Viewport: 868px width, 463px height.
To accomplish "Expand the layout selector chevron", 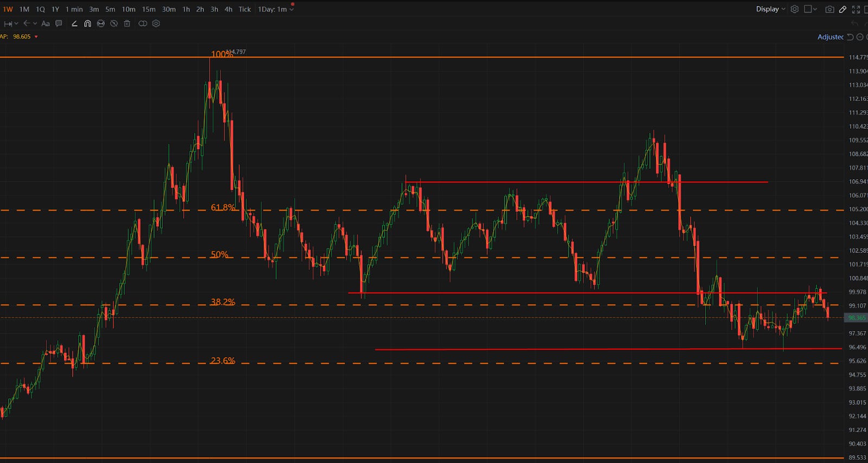I will click(815, 9).
